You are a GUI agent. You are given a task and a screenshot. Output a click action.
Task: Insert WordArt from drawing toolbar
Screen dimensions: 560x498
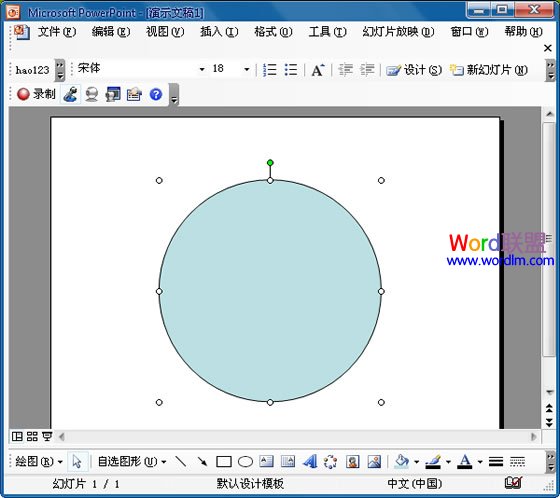coord(310,462)
